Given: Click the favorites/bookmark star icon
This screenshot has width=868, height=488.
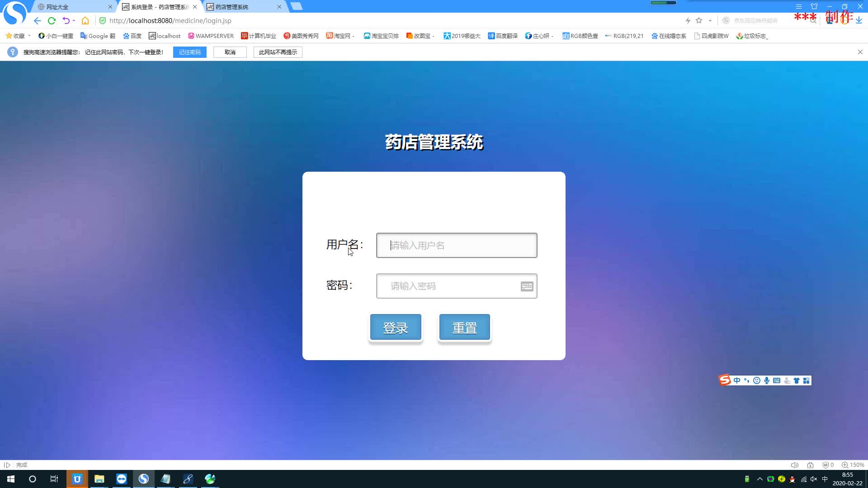Looking at the screenshot, I should coord(699,20).
